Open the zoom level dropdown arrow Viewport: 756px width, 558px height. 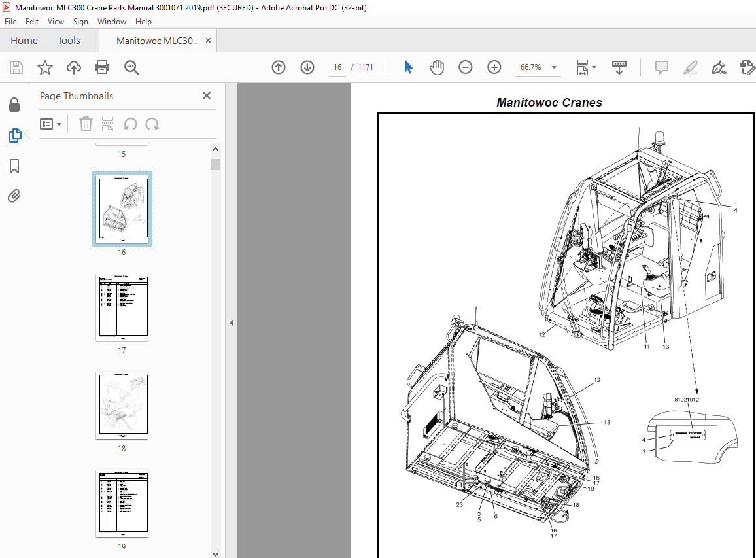click(x=554, y=67)
